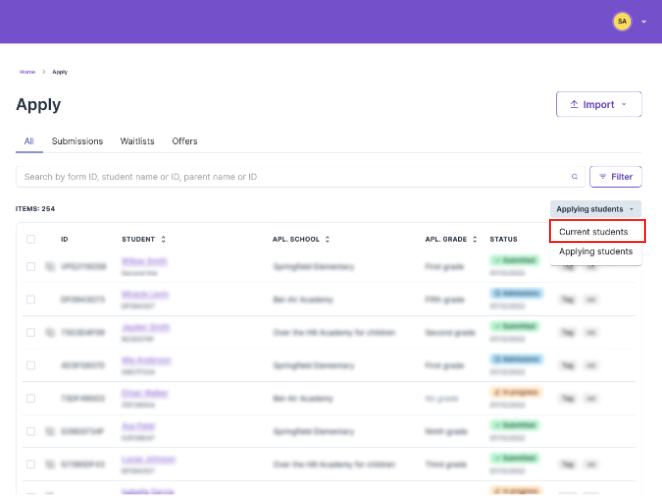Screen dimensions: 662x496
Task: Click the search magnifier icon
Action: [x=574, y=177]
